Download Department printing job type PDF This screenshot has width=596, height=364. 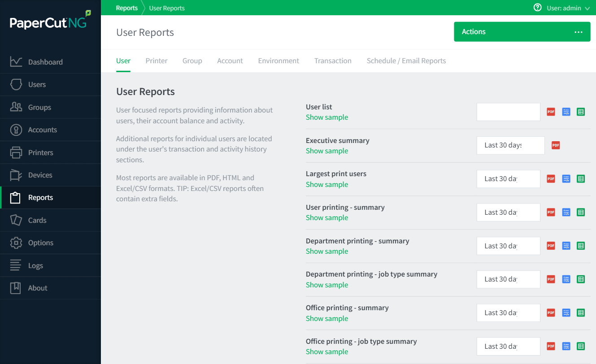(551, 279)
